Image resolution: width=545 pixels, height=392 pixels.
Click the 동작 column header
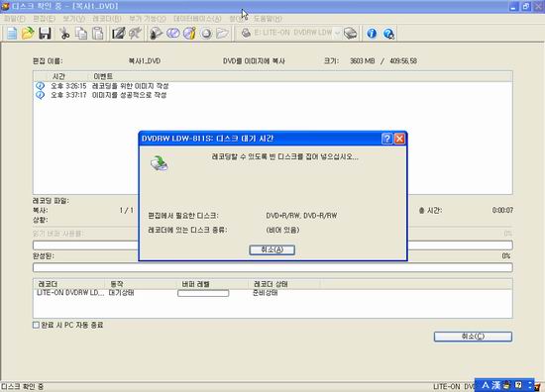pos(141,284)
